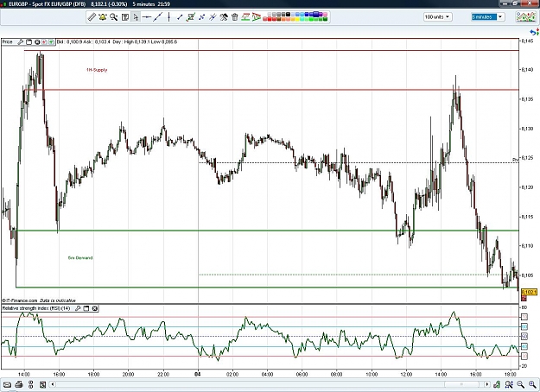Click the Price panel window icon
Viewport: 540px width, 392px height.
point(29,42)
